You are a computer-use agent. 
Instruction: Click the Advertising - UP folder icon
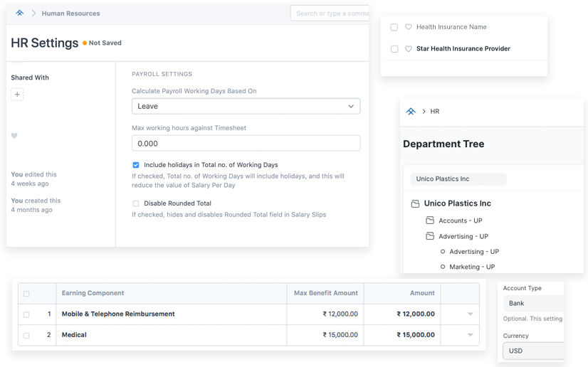coord(430,236)
